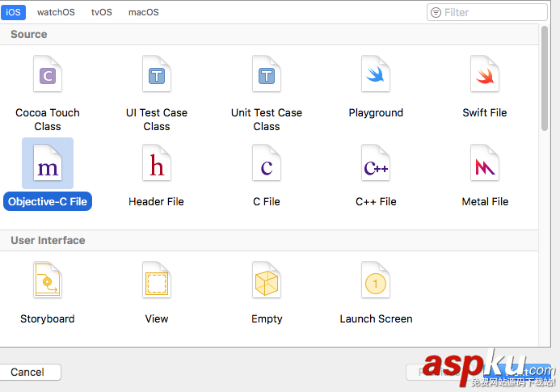
Task: Click the Unit Test Case Class label
Action: click(x=267, y=120)
